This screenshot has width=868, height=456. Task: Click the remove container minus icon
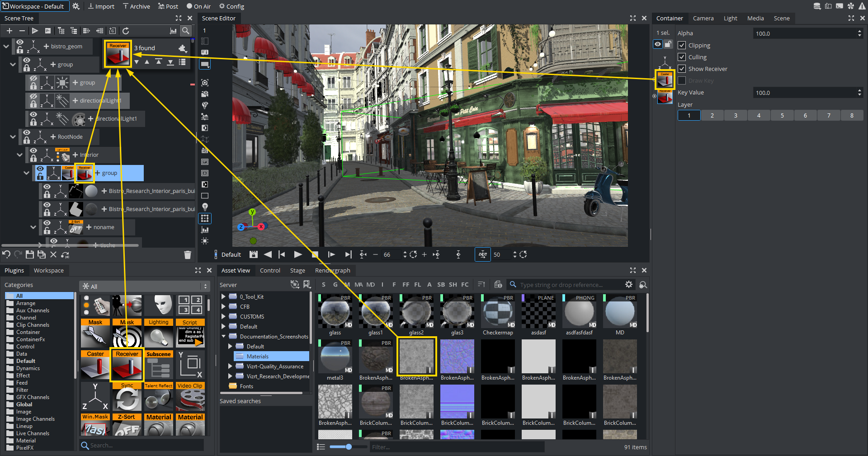pyautogui.click(x=22, y=31)
